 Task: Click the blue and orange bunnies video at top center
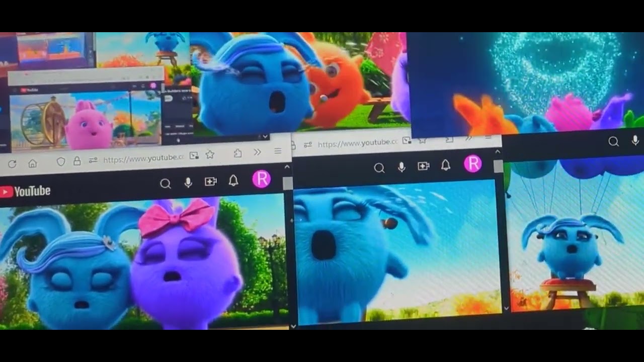click(300, 83)
